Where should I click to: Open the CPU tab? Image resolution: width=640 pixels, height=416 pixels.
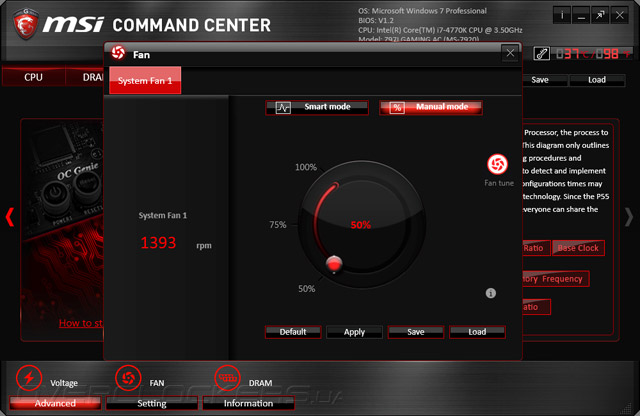coord(33,77)
